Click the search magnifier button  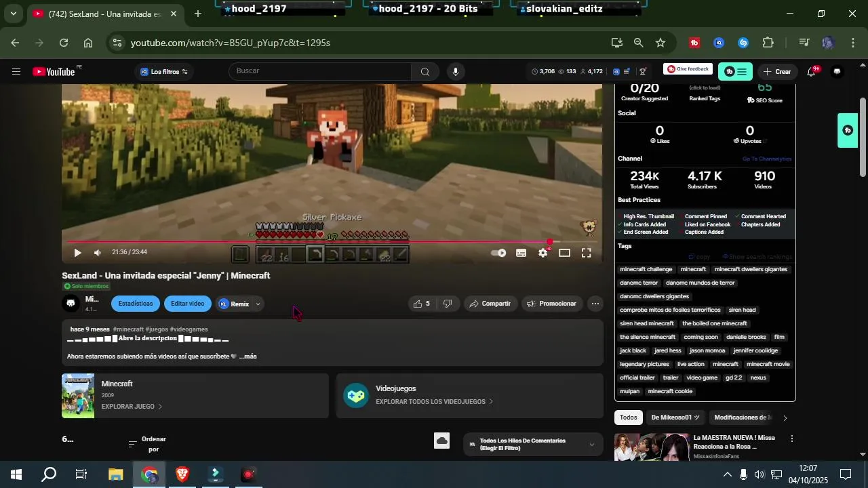point(425,72)
